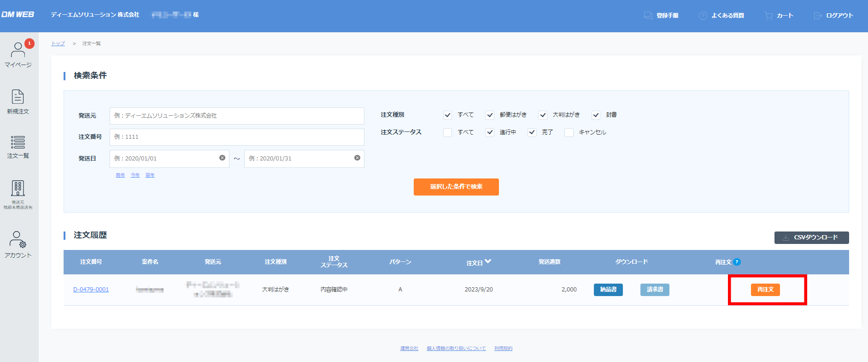Click トップ breadcrumb link
The image size is (868, 362).
tap(58, 43)
